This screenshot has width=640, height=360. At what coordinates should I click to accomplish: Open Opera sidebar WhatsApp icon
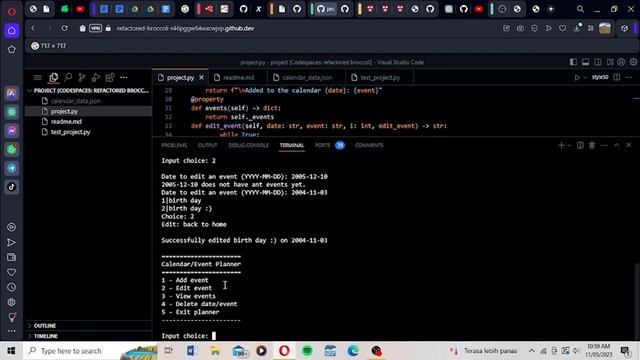pos(11,149)
